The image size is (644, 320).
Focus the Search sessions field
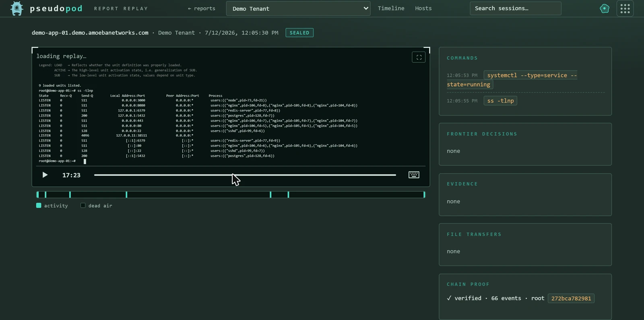click(515, 8)
